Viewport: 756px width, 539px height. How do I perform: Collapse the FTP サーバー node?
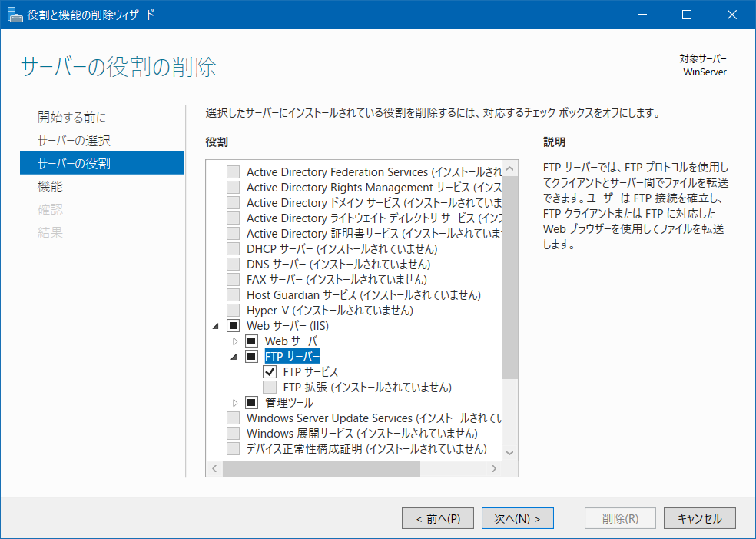coord(234,358)
